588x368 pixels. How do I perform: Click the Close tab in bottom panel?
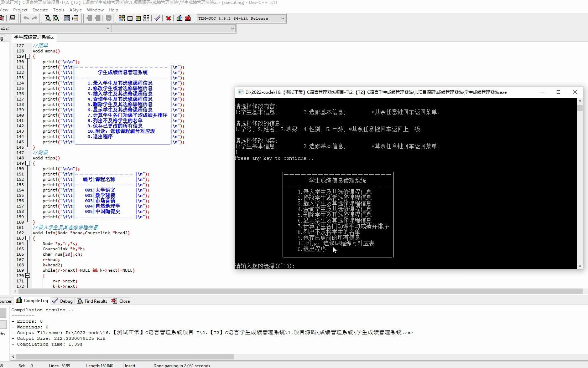[121, 301]
